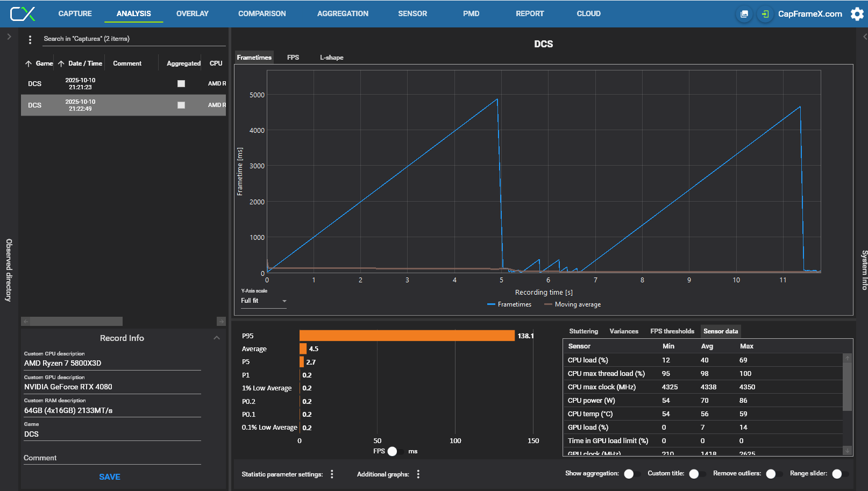Switch chart to L-shape tab
This screenshot has height=491, width=868.
coord(331,57)
